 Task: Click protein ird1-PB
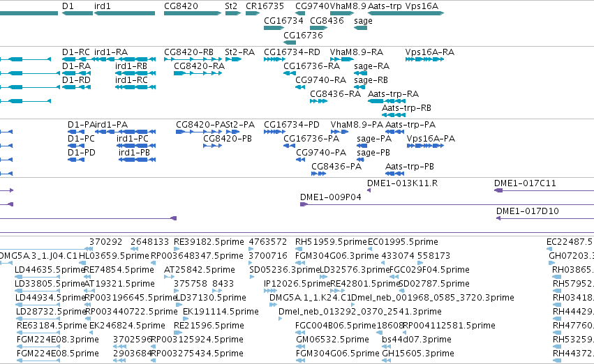click(x=134, y=153)
